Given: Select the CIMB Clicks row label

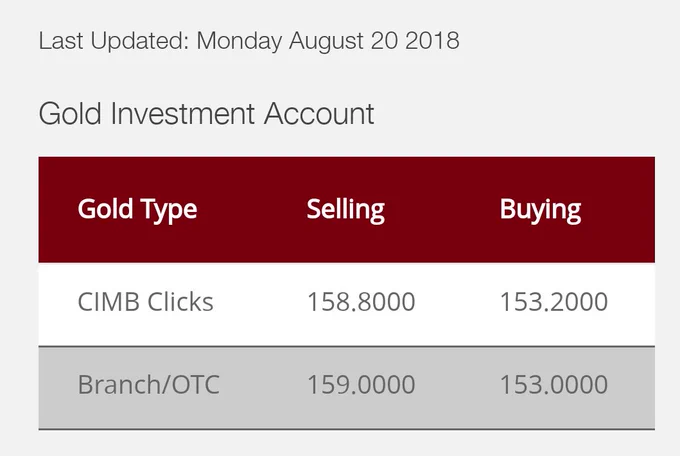Looking at the screenshot, I should (x=146, y=302).
